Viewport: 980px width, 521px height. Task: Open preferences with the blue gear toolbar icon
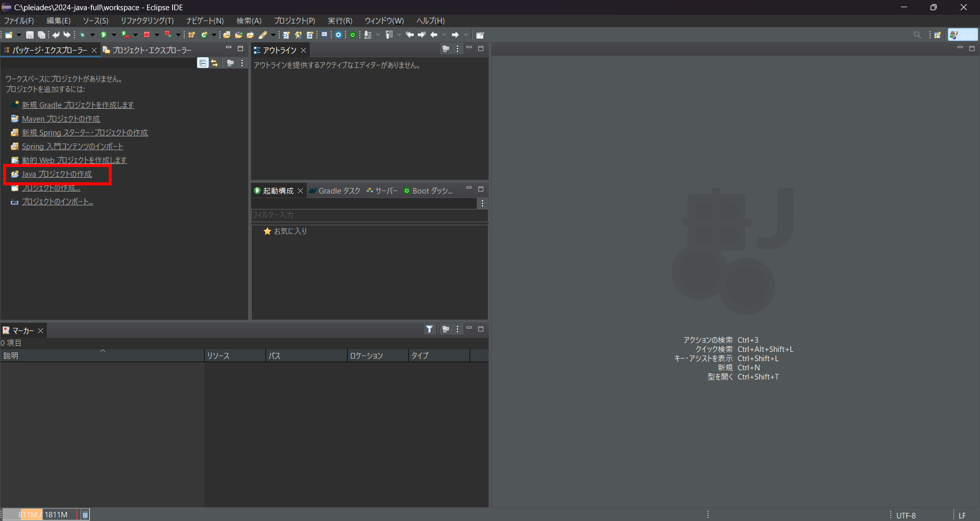pyautogui.click(x=338, y=35)
